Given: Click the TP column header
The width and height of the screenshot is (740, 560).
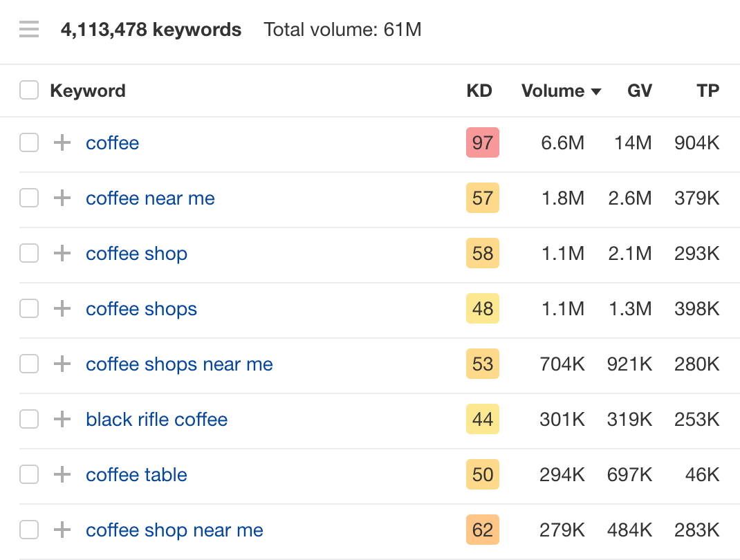Looking at the screenshot, I should (707, 91).
